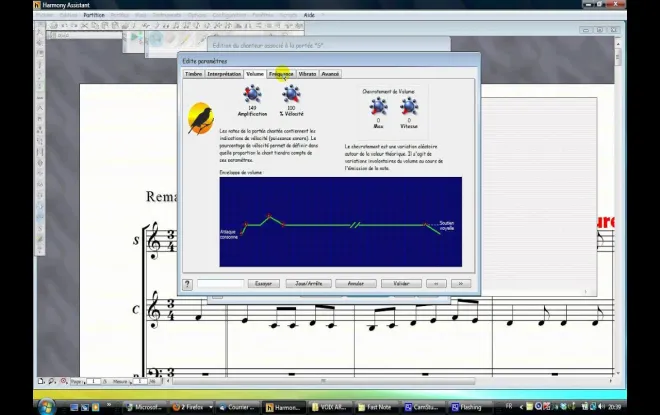Click the horizontal scrollbar of the score
660x415 pixels.
[324, 381]
